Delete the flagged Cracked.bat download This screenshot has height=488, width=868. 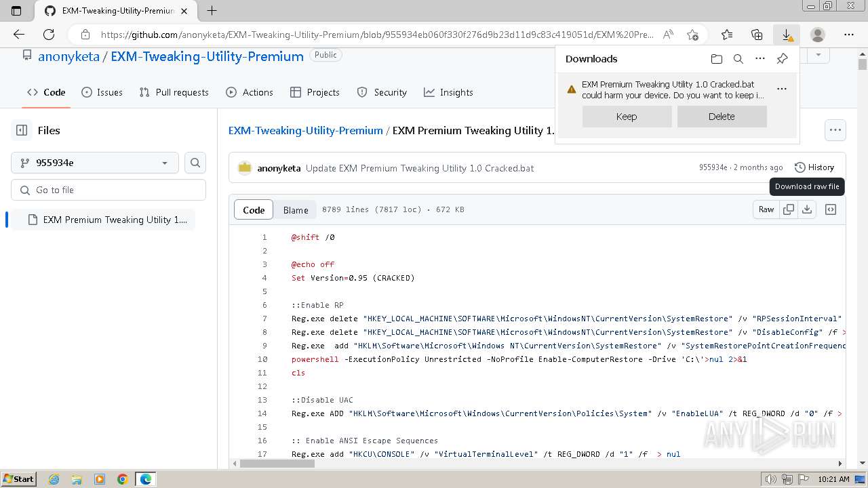[722, 117]
